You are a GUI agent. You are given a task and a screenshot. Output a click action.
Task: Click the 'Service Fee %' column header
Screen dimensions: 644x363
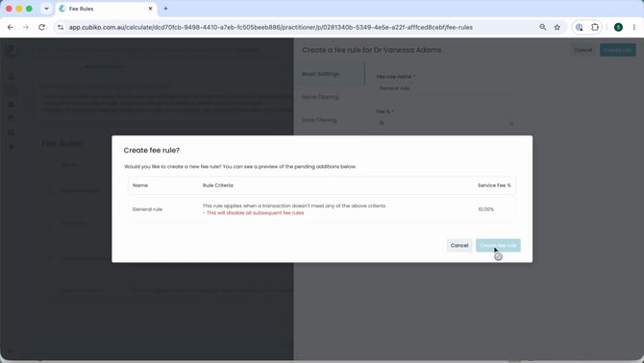click(494, 185)
